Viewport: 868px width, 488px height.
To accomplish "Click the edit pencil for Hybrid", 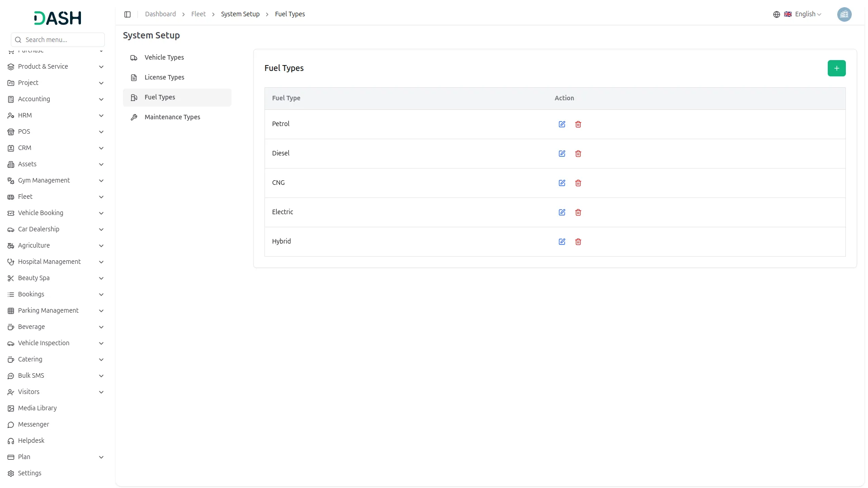I will [562, 242].
